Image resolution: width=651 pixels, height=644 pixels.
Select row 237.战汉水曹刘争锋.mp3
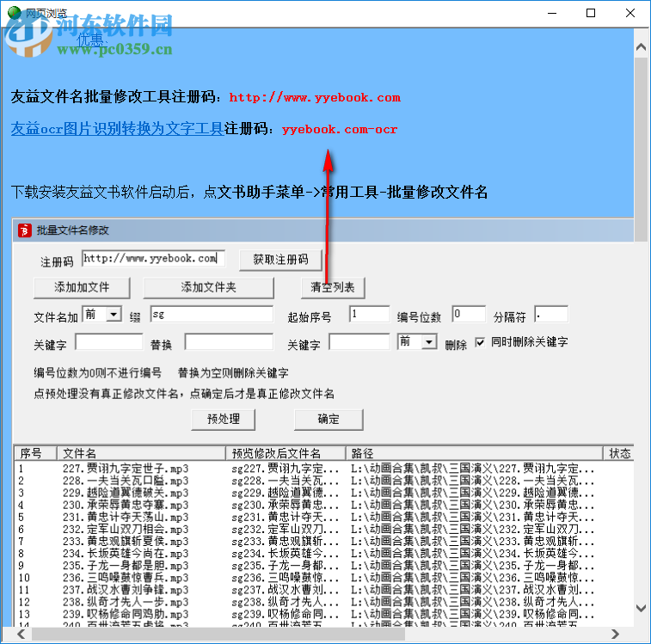(x=126, y=590)
